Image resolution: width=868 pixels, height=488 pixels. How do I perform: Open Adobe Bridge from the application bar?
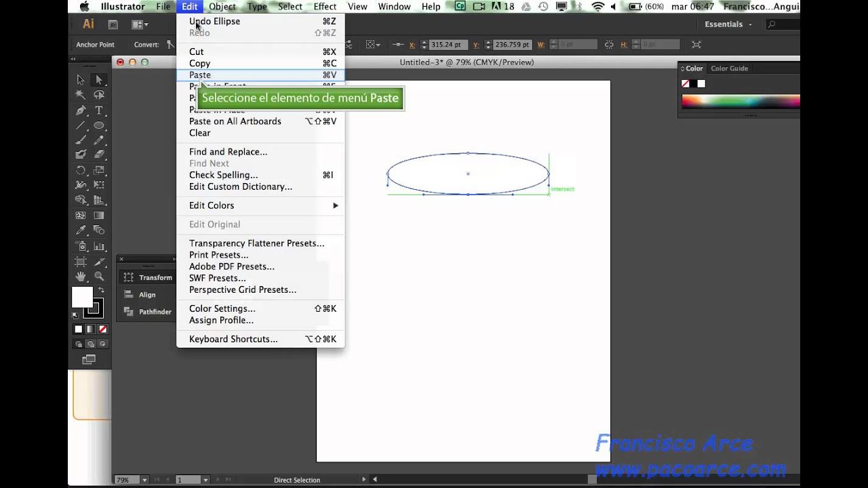113,24
